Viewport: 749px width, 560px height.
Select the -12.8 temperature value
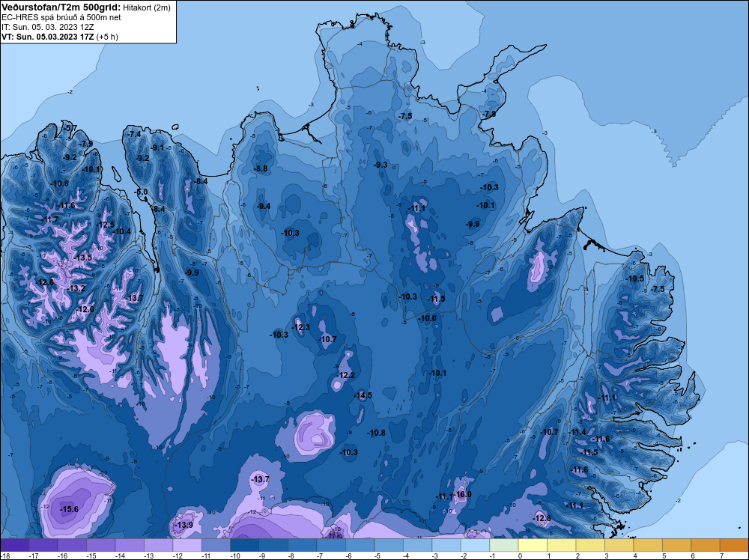[x=542, y=518]
